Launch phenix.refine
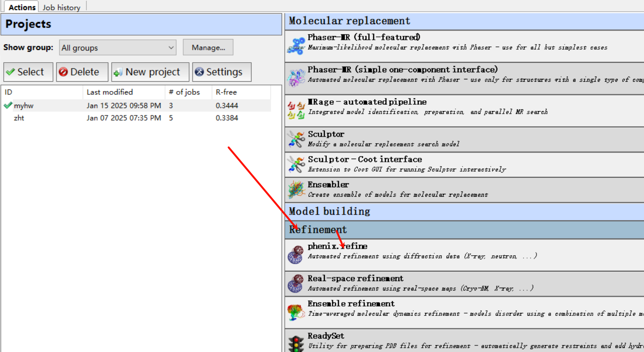 pos(464,255)
